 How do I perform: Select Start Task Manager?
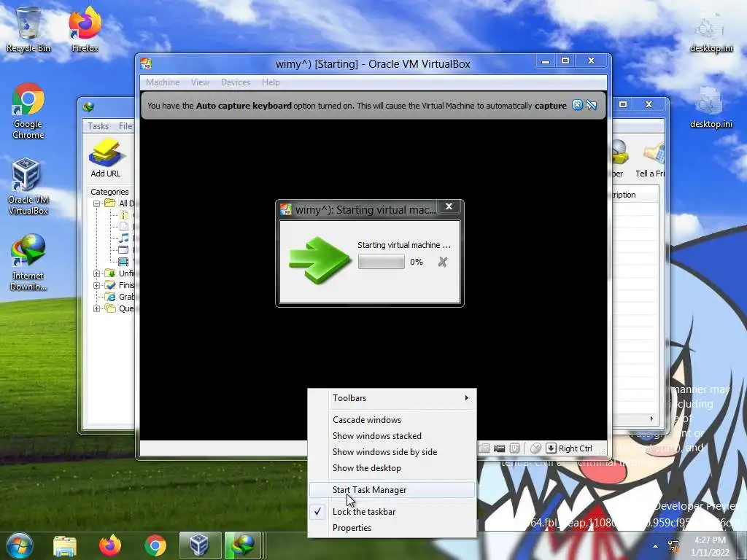click(392, 489)
